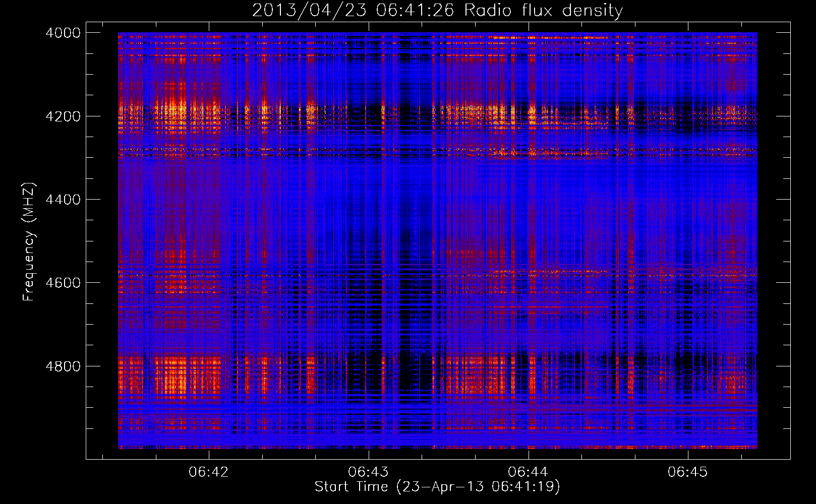Click the 4200 frequency tick label
This screenshot has height=504, width=816.
pos(63,116)
